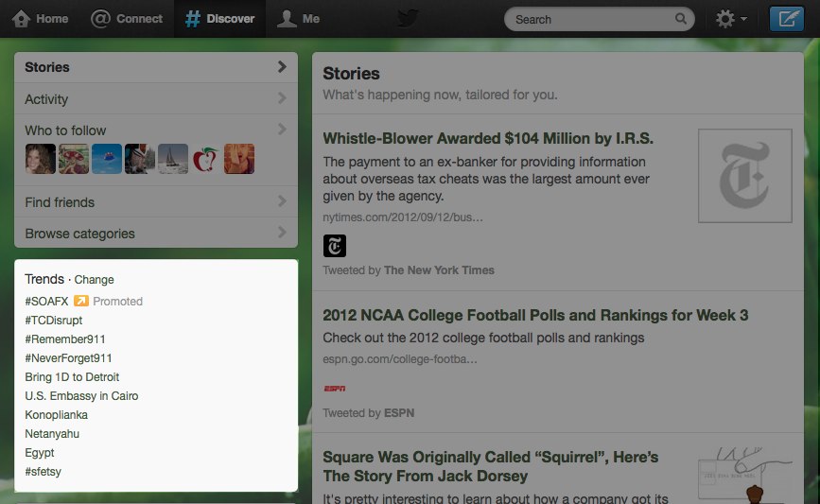Click the hashtag Discover icon
The width and height of the screenshot is (820, 504).
[x=193, y=19]
